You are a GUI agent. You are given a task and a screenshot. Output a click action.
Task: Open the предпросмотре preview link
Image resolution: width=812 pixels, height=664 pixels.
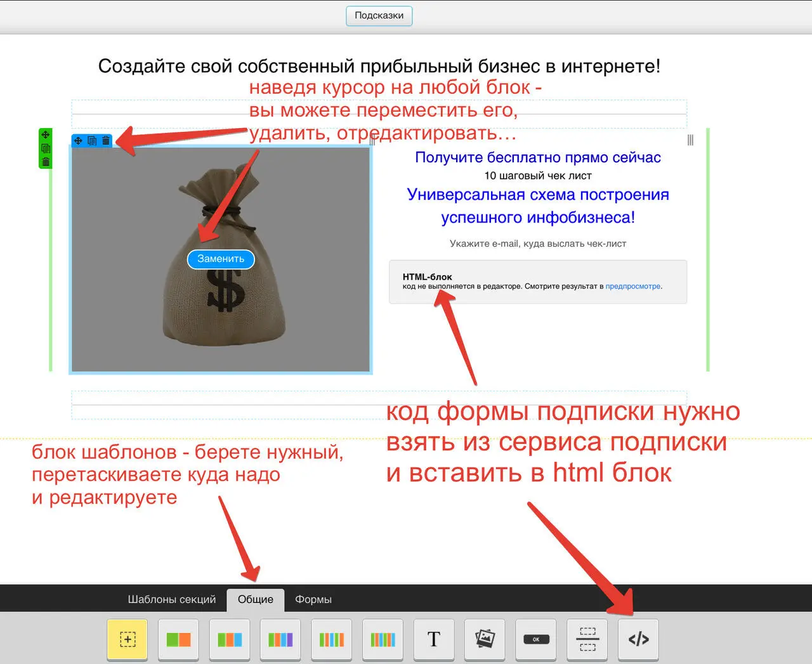point(632,287)
